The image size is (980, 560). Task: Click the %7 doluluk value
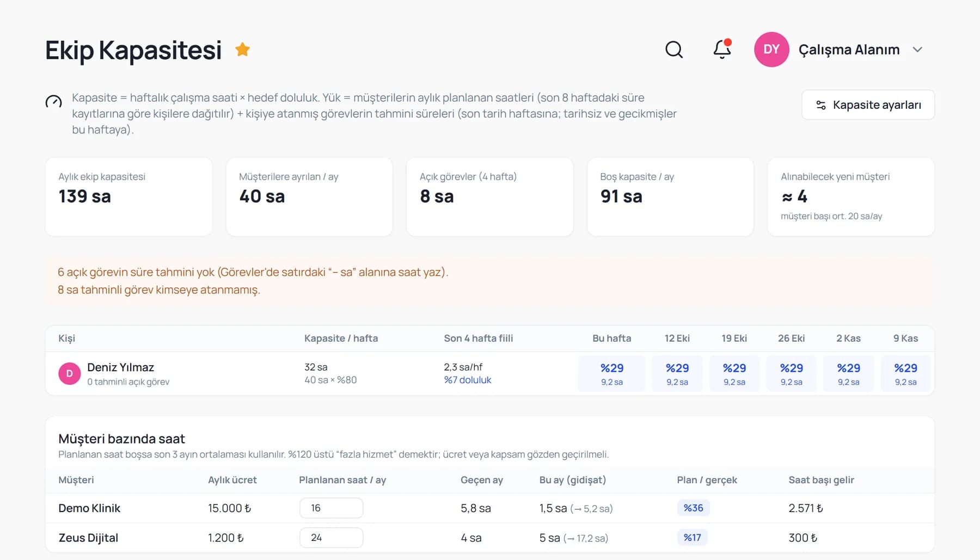tap(468, 380)
